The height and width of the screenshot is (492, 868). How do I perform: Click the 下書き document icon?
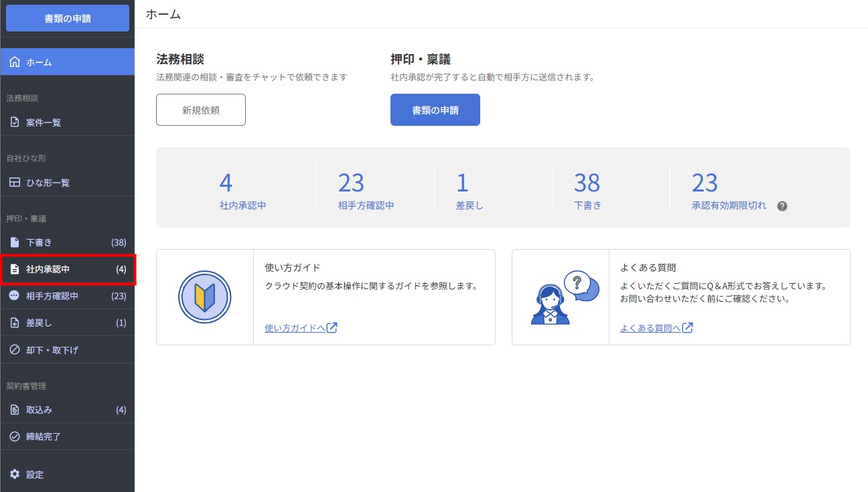tap(15, 242)
